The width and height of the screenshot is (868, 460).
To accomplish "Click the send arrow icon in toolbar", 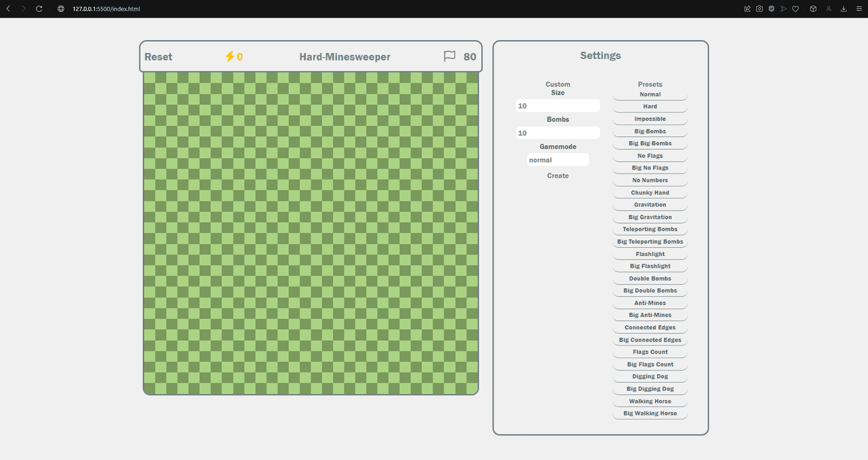I will coord(783,9).
